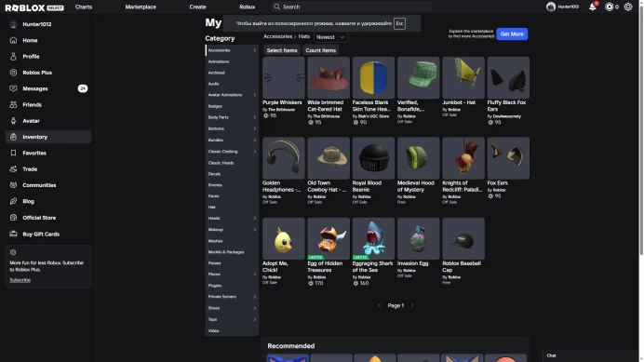Expand the Places category chevron
The height and width of the screenshot is (362, 644).
[x=255, y=275]
